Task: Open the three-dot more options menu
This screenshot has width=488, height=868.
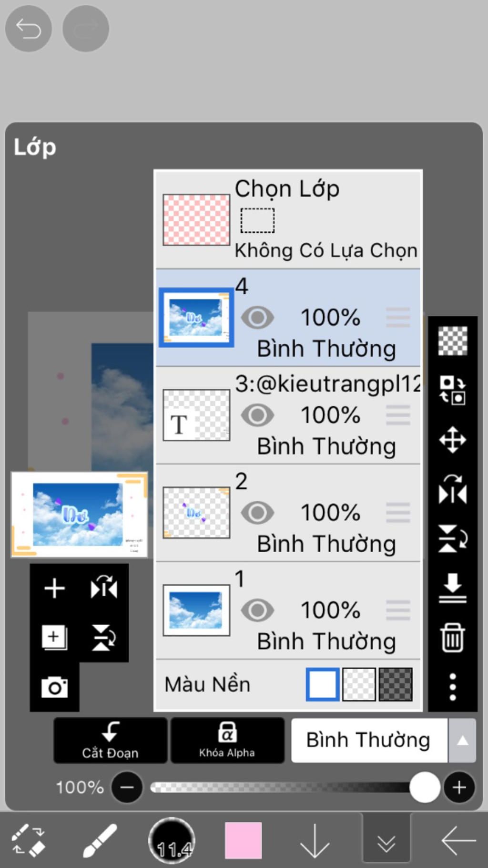Action: pos(452,687)
